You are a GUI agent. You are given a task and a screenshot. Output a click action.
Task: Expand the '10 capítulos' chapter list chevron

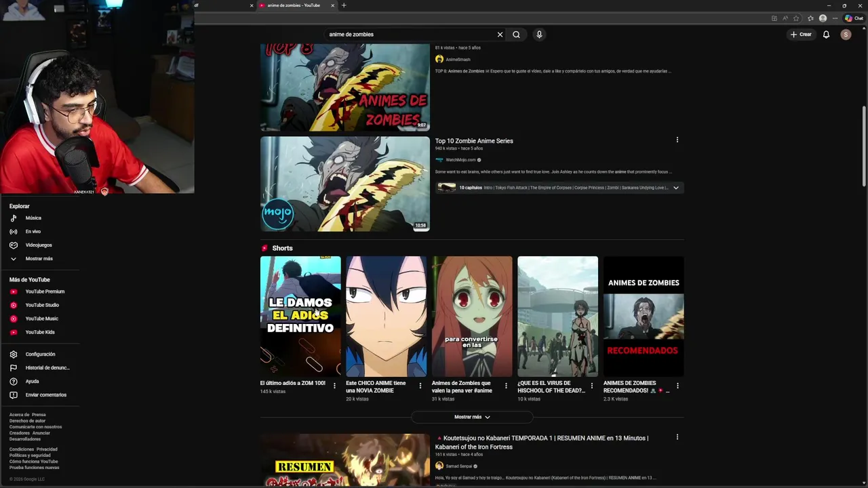[675, 188]
